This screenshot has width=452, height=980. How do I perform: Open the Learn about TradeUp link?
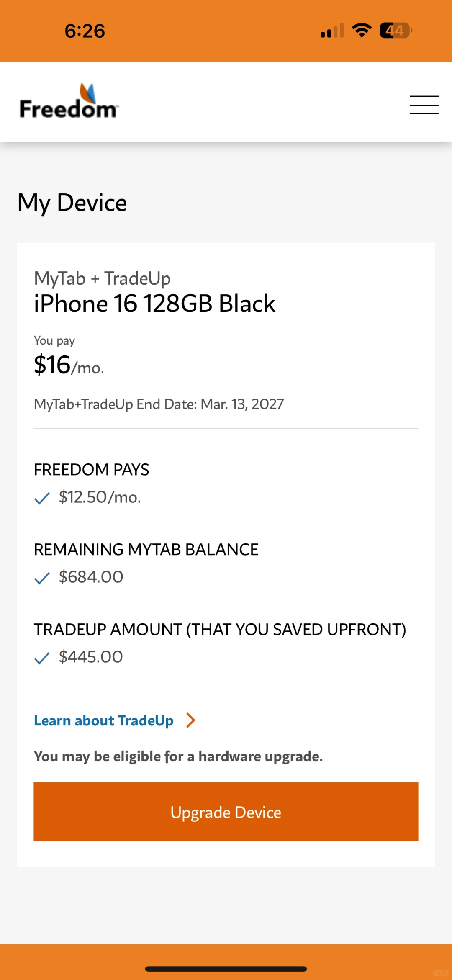(103, 720)
